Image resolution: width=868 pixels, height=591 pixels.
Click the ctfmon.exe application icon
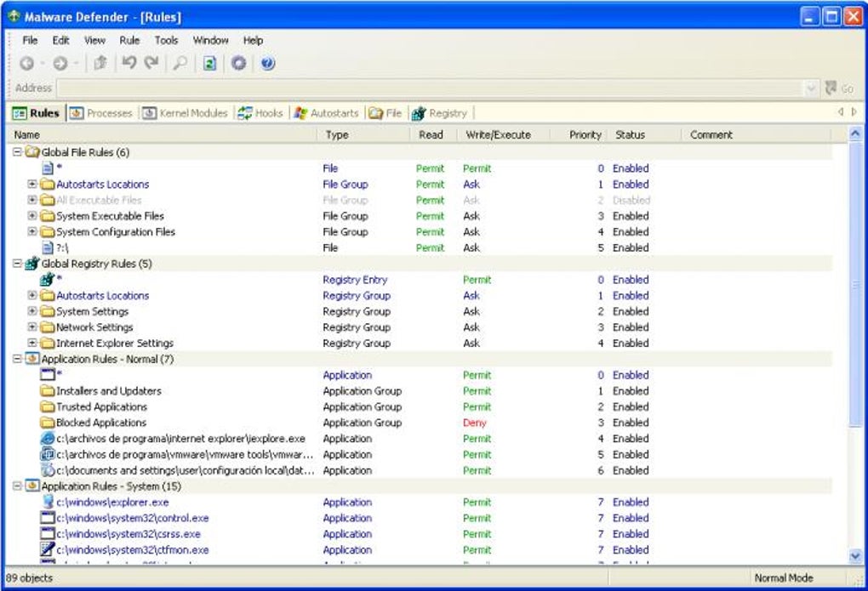(x=48, y=549)
